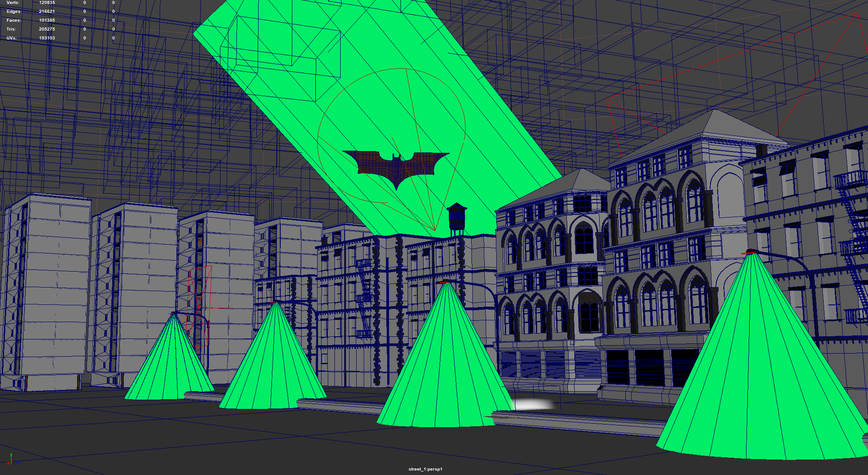
Task: Click the "Tris:" HUD label
Action: tap(11, 29)
